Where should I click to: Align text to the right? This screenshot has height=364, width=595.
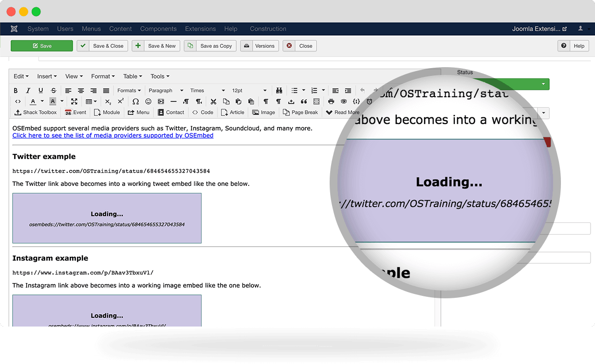[x=93, y=91]
